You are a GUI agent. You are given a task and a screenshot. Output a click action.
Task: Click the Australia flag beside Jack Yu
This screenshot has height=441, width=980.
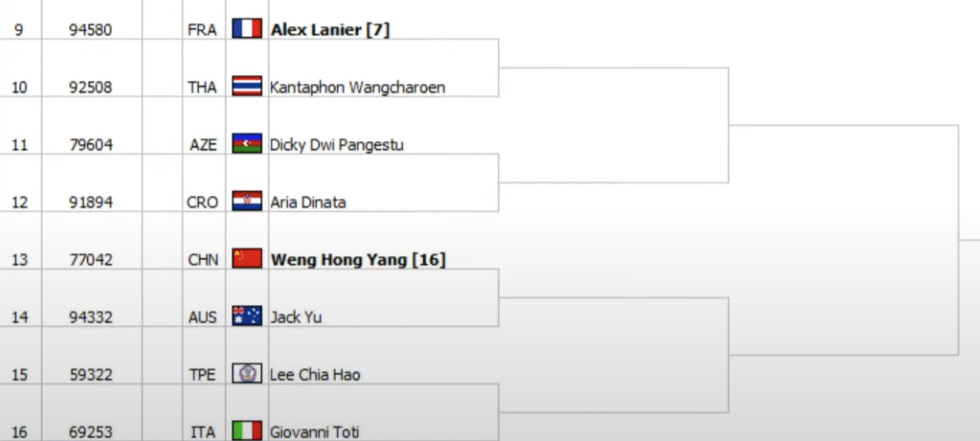tap(247, 316)
